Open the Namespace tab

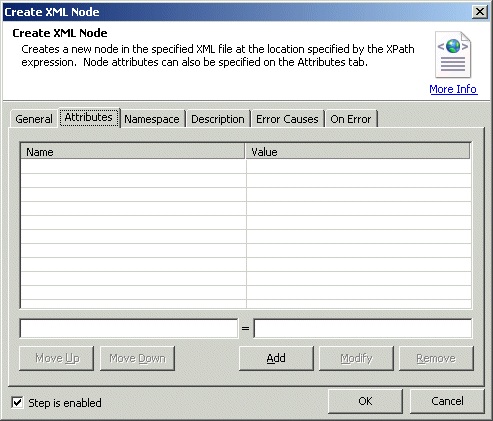pyautogui.click(x=152, y=119)
